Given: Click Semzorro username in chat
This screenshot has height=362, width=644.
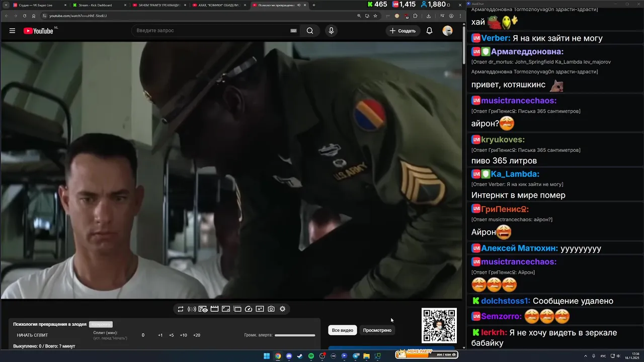Looking at the screenshot, I should (x=501, y=317).
